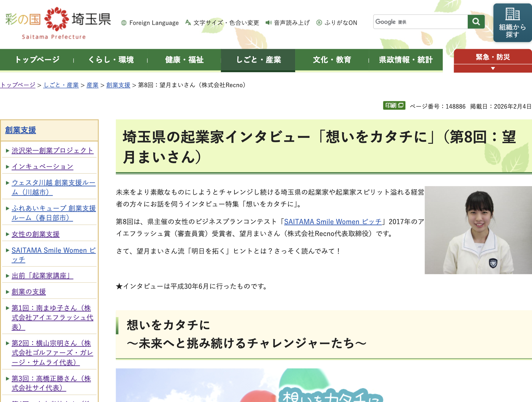The width and height of the screenshot is (532, 402).
Task: Click the globe icon for Foreign Language
Action: coord(124,23)
